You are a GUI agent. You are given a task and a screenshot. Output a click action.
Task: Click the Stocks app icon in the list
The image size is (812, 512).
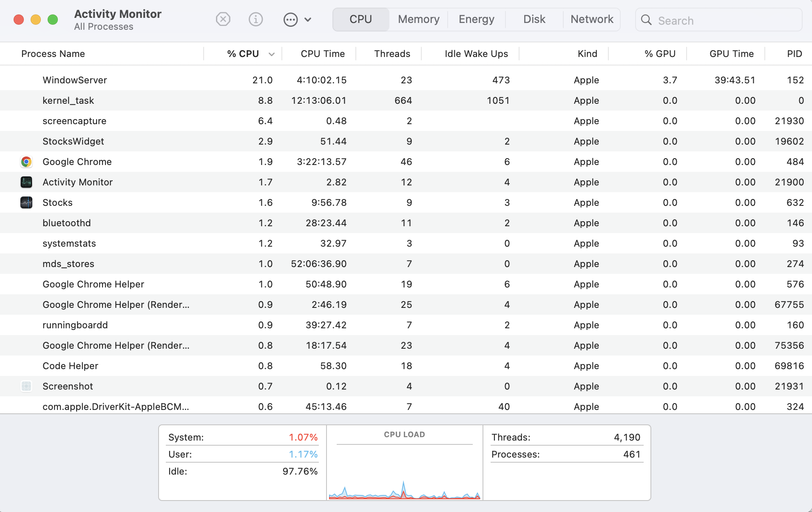click(26, 202)
